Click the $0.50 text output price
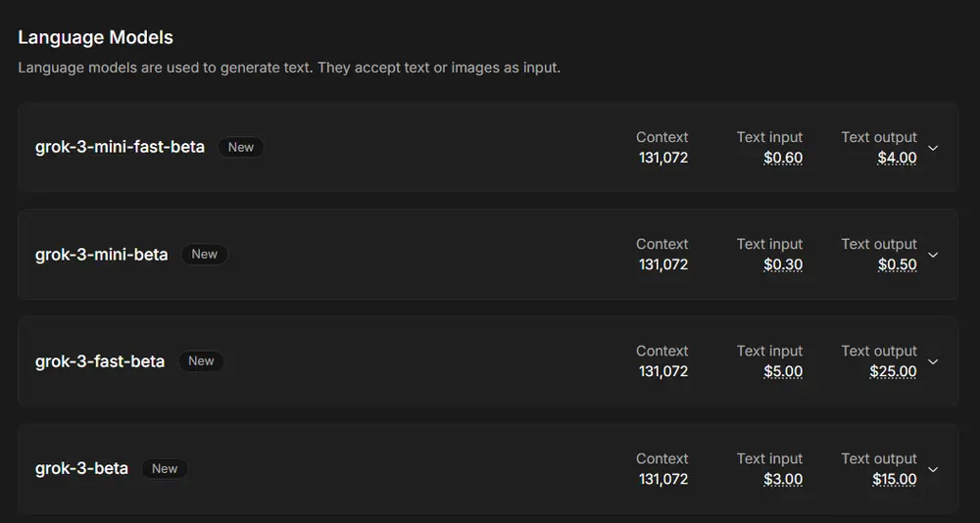The height and width of the screenshot is (523, 980). click(897, 264)
